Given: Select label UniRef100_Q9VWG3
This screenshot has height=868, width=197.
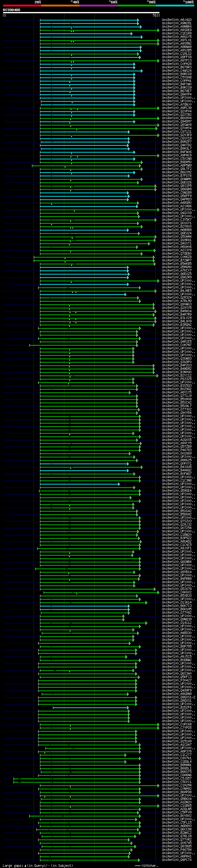Looking at the screenshot, I should [x=177, y=304].
